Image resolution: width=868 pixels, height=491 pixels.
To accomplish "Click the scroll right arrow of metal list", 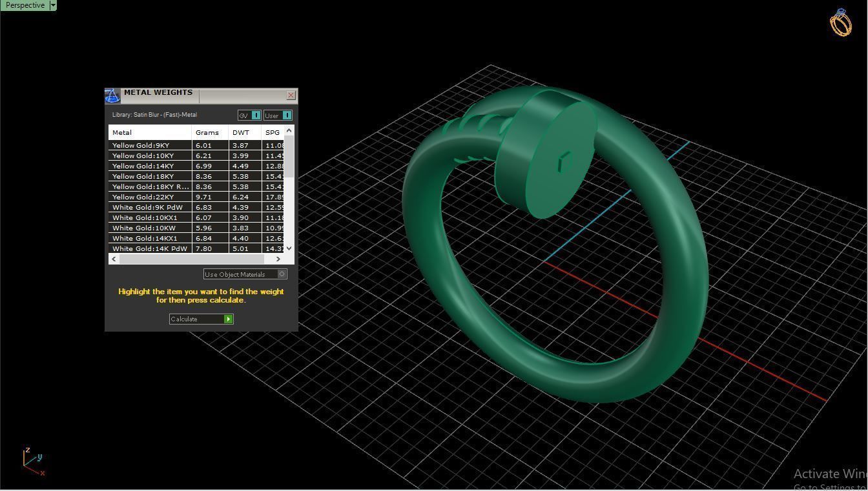I will tap(279, 259).
